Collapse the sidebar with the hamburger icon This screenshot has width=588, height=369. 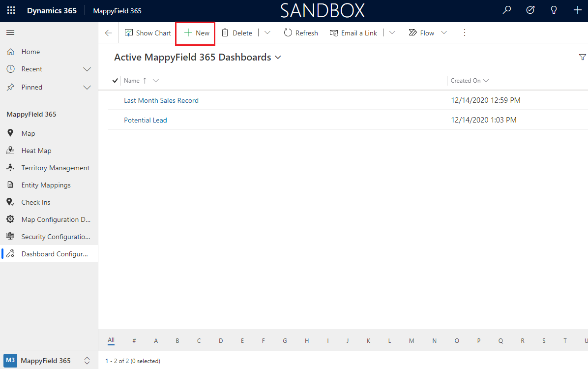[10, 32]
